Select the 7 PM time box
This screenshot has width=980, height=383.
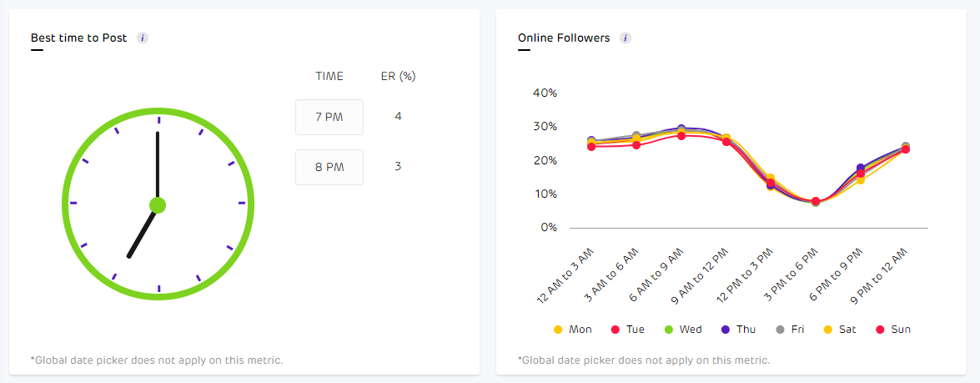point(329,117)
